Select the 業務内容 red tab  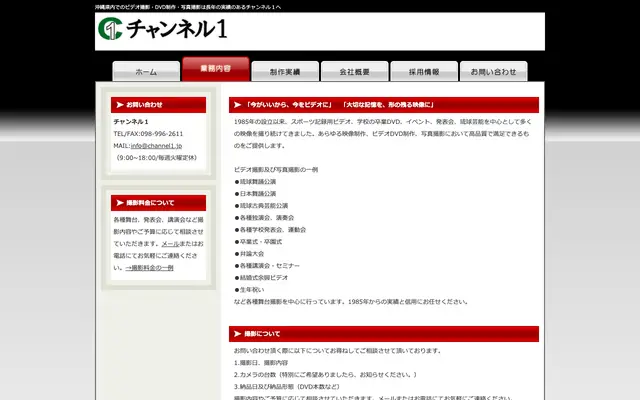tap(216, 69)
